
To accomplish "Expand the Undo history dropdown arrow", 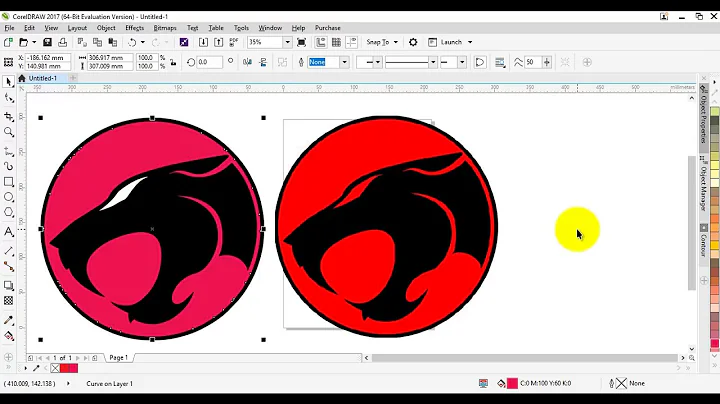I will click(x=142, y=42).
